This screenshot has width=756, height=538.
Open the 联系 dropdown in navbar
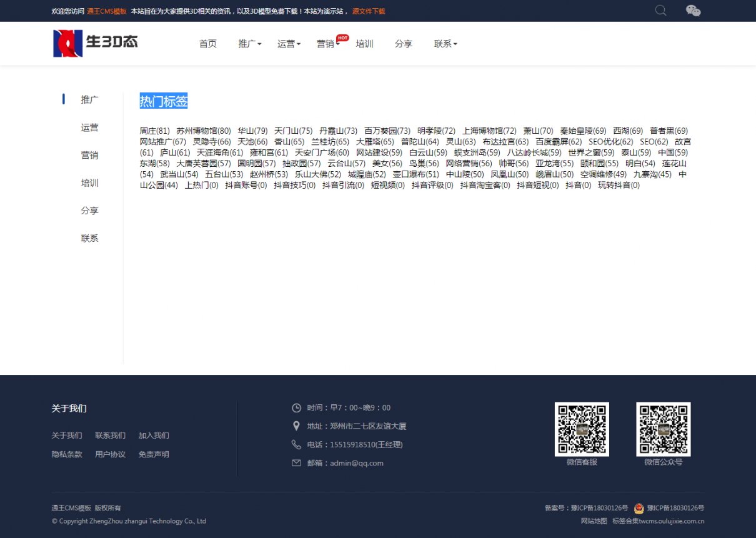coord(445,44)
